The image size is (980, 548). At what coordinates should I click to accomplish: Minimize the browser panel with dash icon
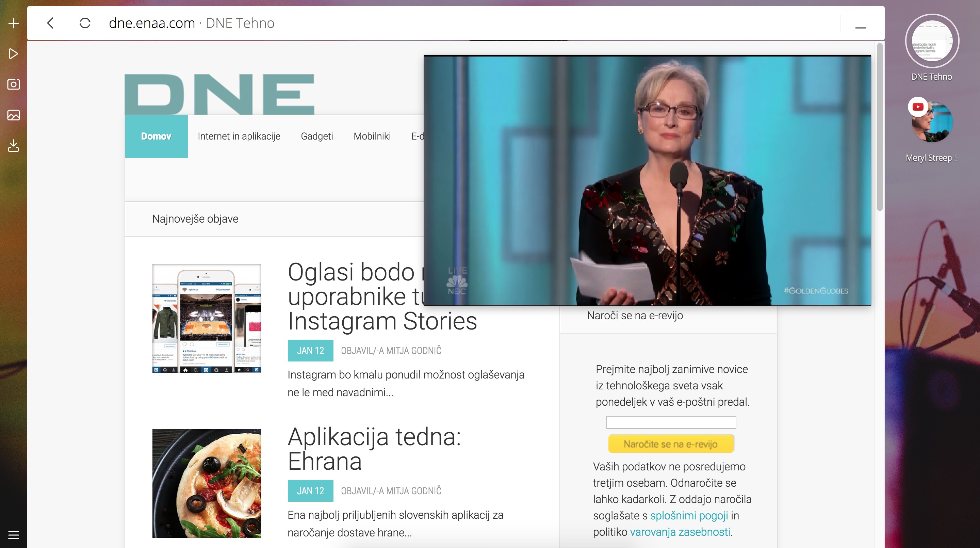tap(861, 27)
